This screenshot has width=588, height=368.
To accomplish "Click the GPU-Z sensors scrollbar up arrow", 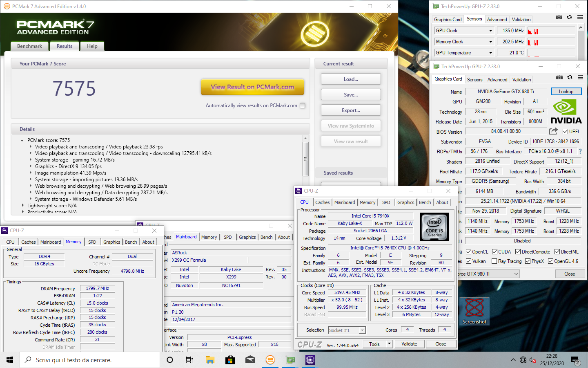I will pos(581,28).
